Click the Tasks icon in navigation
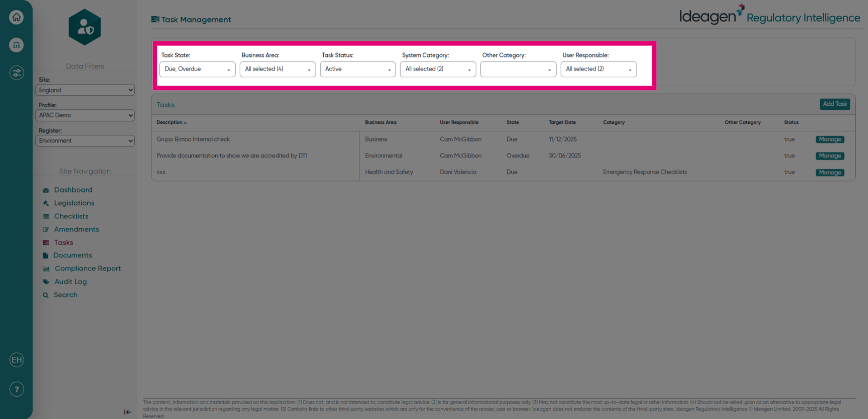This screenshot has width=868, height=419. [x=46, y=243]
